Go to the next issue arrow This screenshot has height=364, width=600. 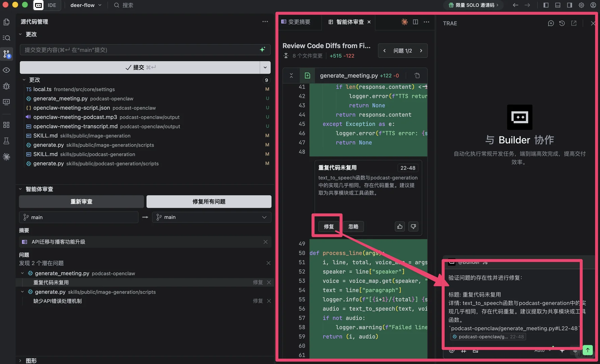click(421, 51)
